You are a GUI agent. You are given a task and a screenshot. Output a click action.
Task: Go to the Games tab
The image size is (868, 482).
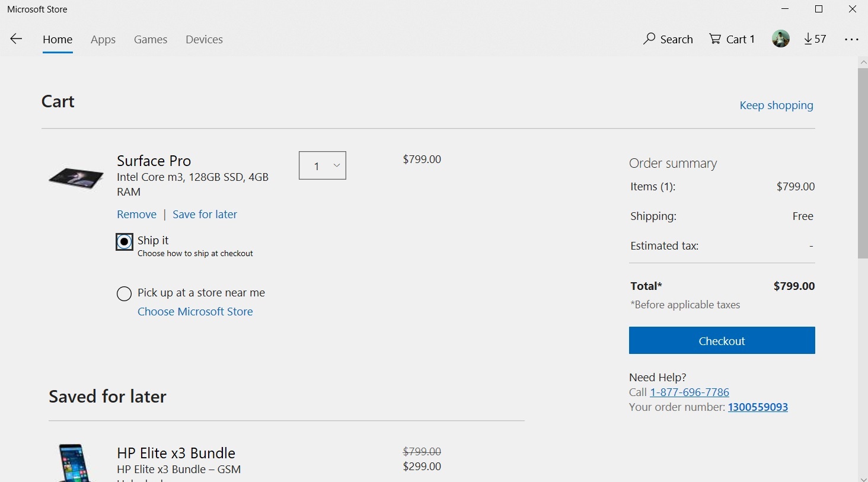point(151,40)
